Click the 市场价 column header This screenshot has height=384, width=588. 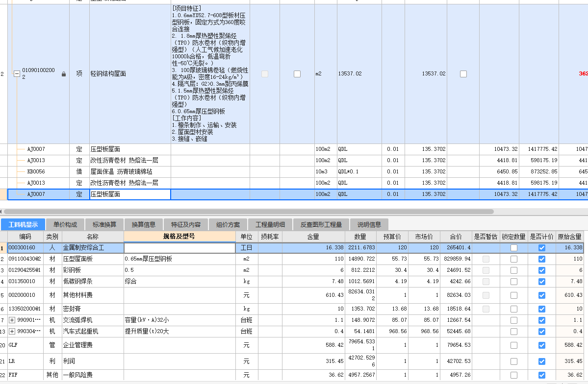tap(424, 237)
